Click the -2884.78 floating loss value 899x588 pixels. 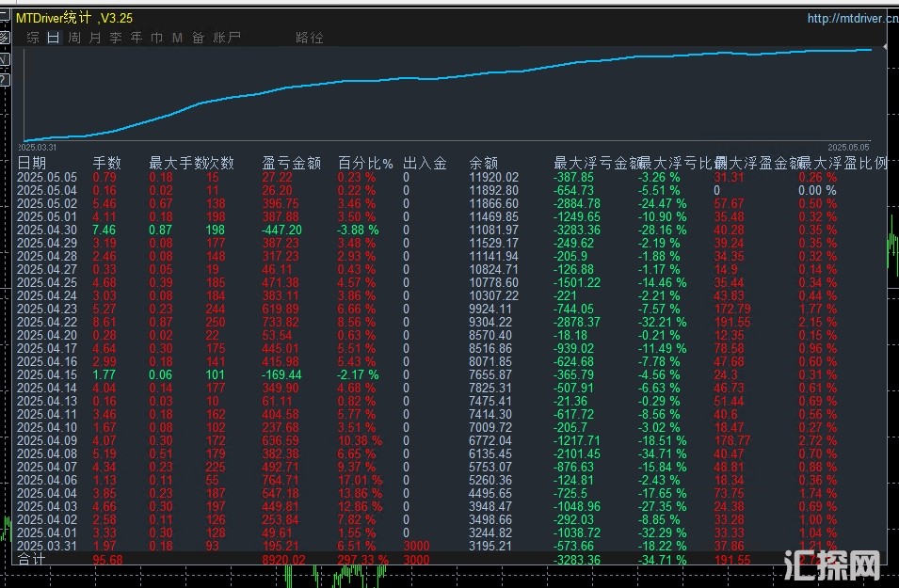click(x=577, y=203)
